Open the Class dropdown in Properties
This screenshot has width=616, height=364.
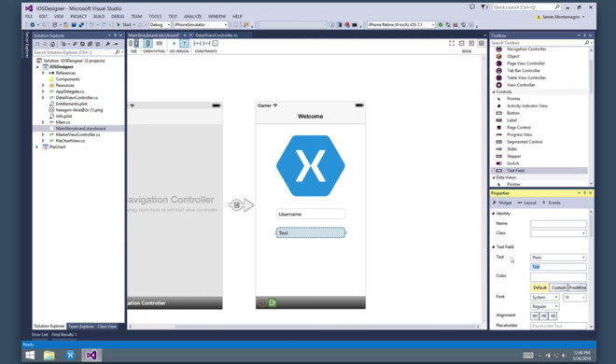point(558,233)
